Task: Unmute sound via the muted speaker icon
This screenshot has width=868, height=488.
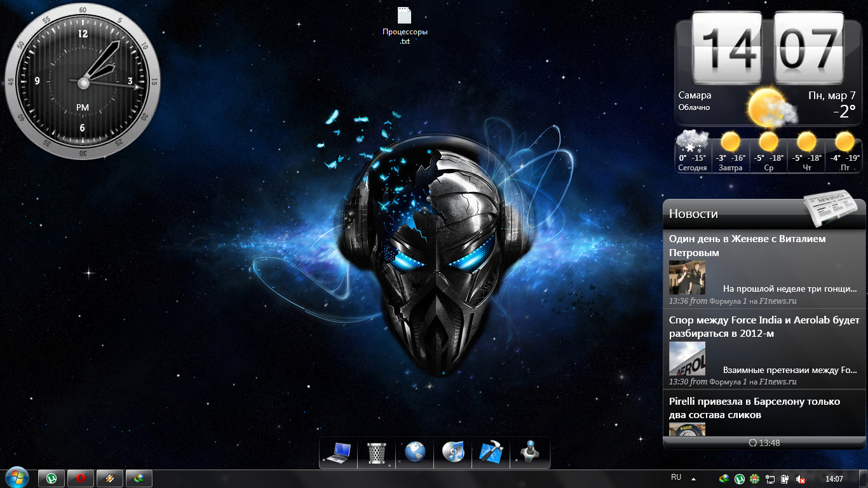Action: [x=801, y=479]
